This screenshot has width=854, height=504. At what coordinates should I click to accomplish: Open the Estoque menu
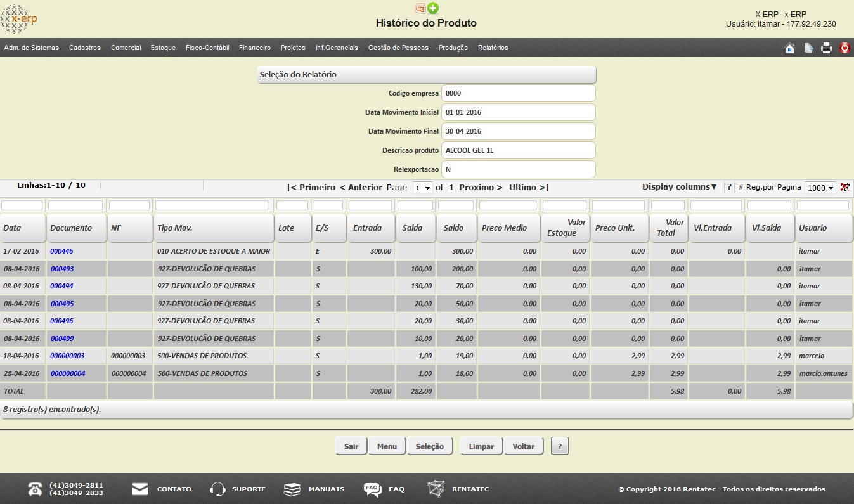coord(163,48)
